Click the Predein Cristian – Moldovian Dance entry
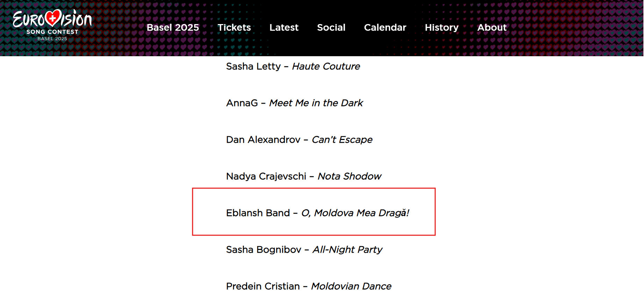The width and height of the screenshot is (644, 303). (x=309, y=286)
